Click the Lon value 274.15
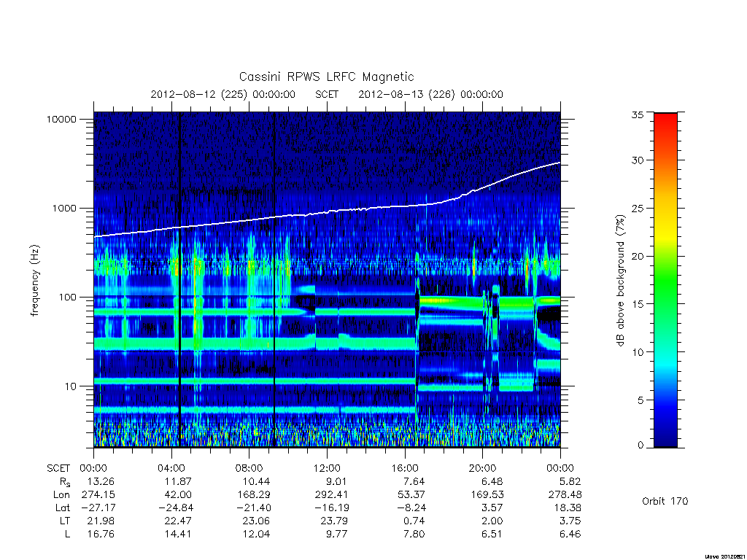The width and height of the screenshot is (747, 560). click(98, 495)
